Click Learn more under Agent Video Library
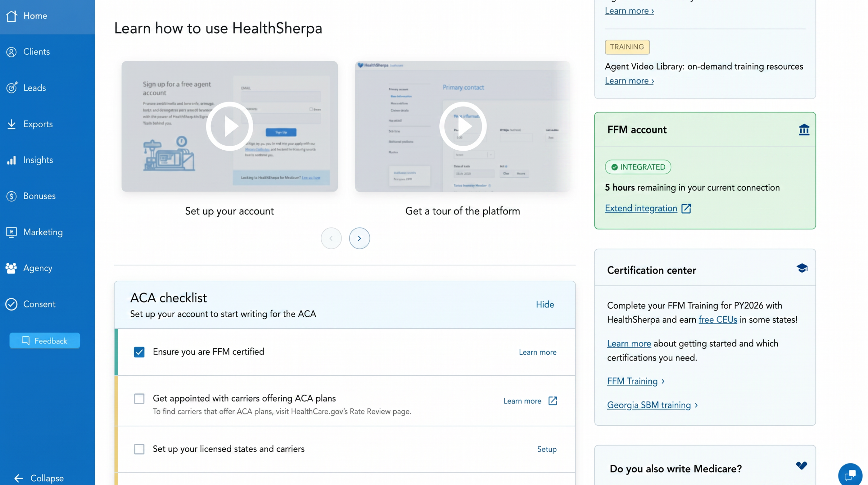The image size is (868, 485). pos(629,81)
